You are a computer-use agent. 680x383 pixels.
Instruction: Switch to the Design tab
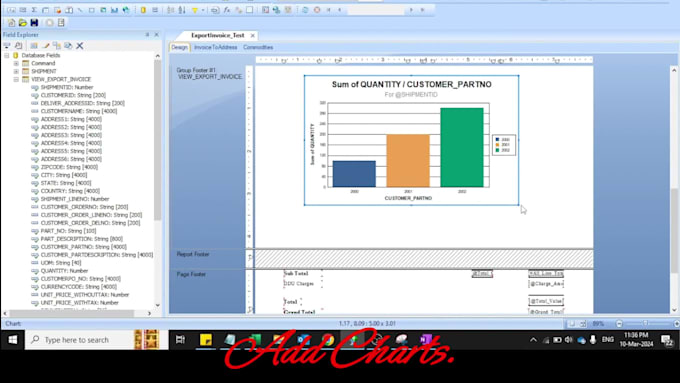tap(179, 47)
